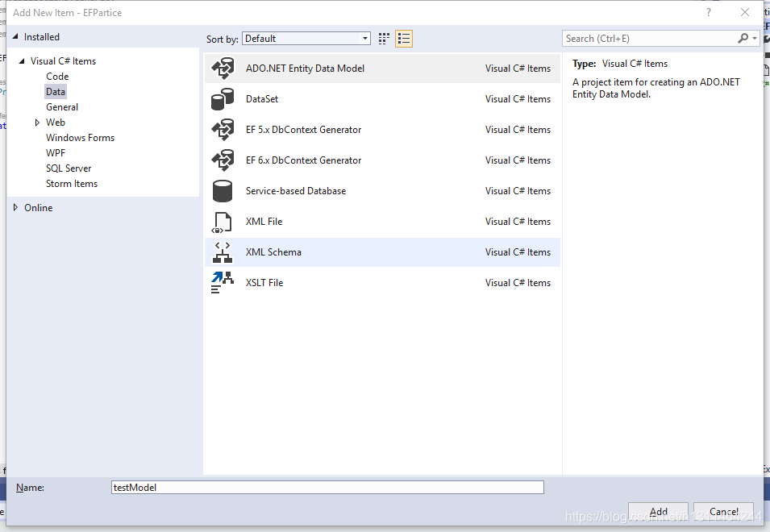This screenshot has height=532, width=770.
Task: Select the Data category
Action: coord(56,92)
